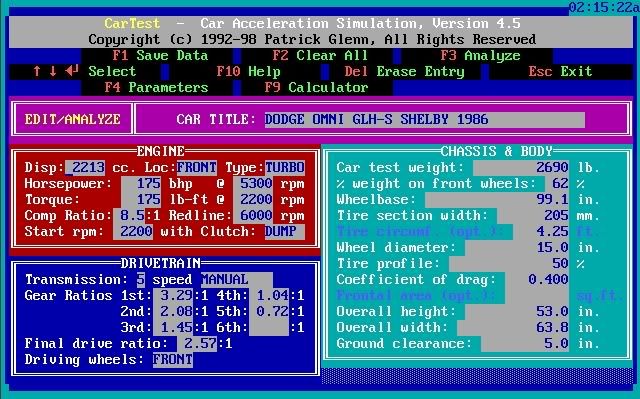Screen dimensions: 640x399
Task: Click Del Erase Entry option
Action: coord(404,71)
